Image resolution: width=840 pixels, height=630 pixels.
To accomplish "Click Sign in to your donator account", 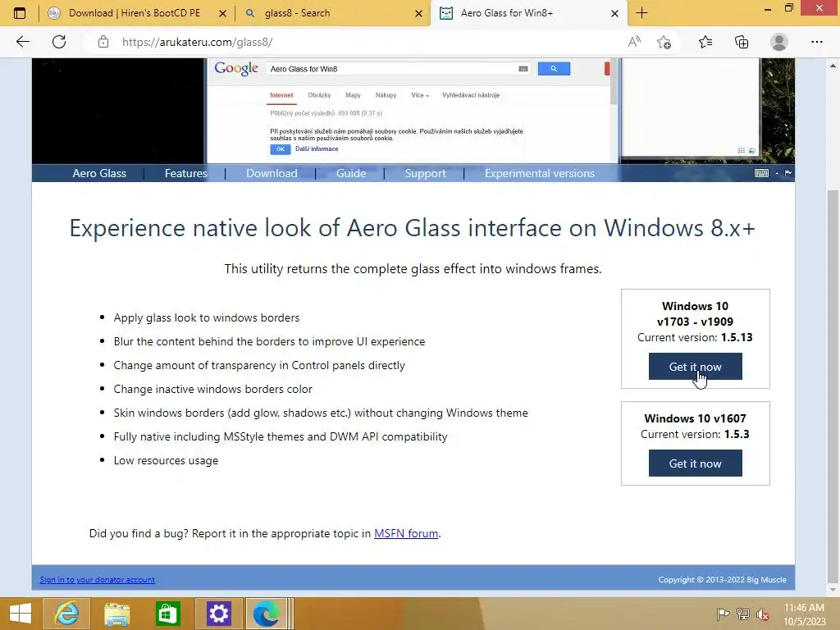I will tap(97, 580).
